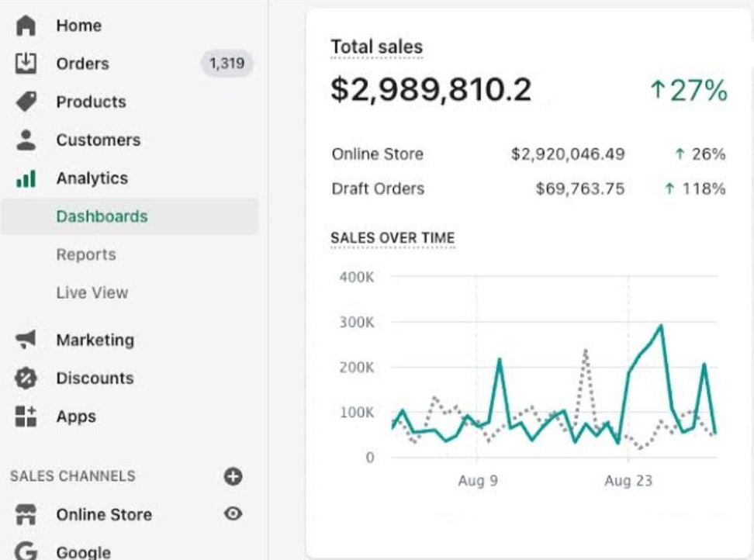Click the Sales Over Time heading

393,238
